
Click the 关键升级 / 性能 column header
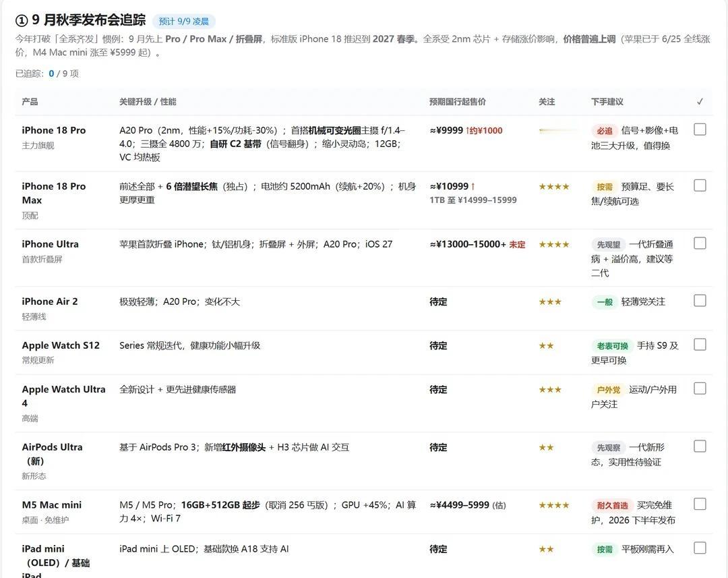(x=148, y=101)
